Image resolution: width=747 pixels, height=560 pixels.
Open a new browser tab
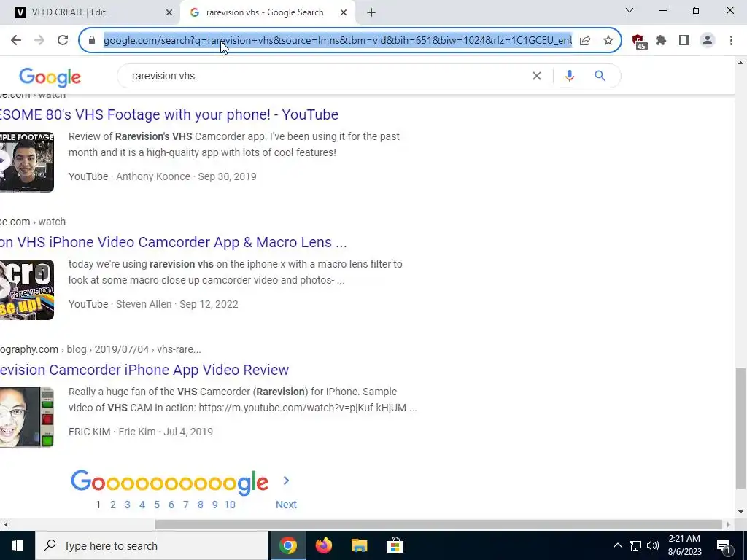pos(371,12)
